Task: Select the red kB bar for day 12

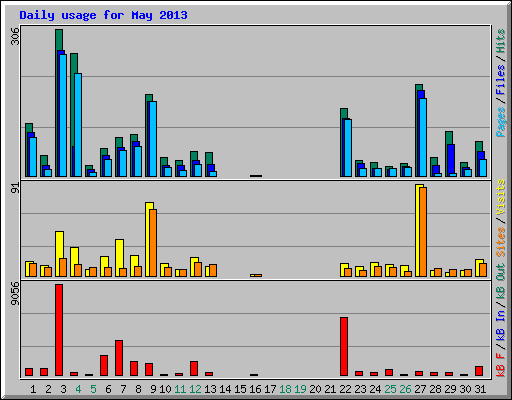Action: coord(194,368)
